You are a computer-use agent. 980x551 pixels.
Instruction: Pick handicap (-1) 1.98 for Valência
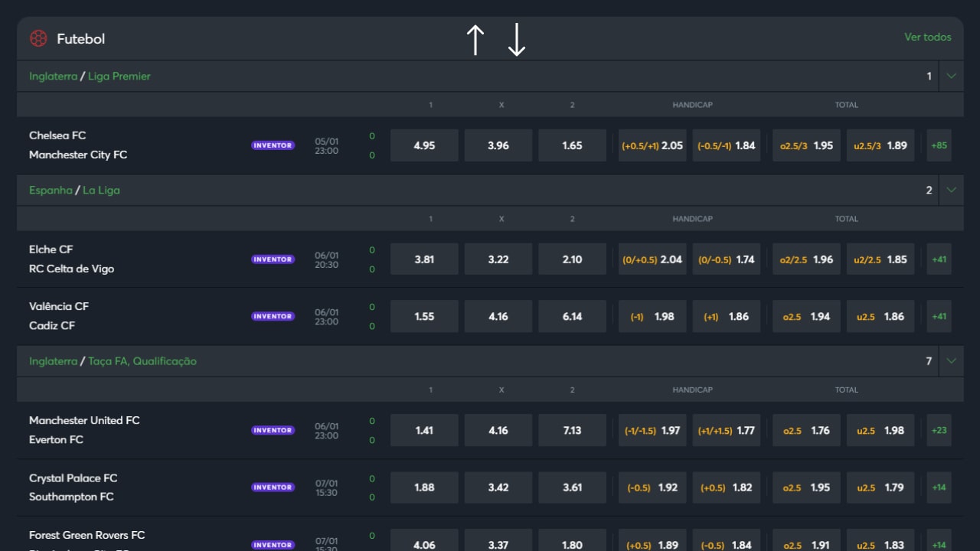point(652,316)
